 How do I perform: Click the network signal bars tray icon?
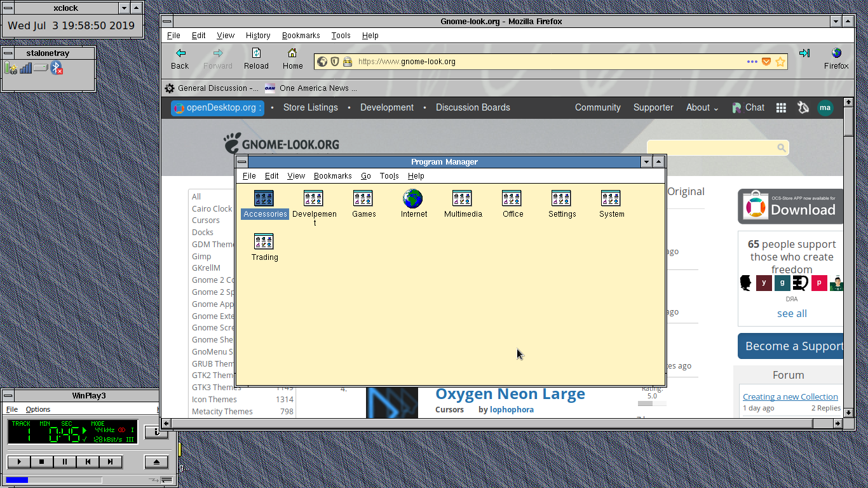pyautogui.click(x=25, y=68)
